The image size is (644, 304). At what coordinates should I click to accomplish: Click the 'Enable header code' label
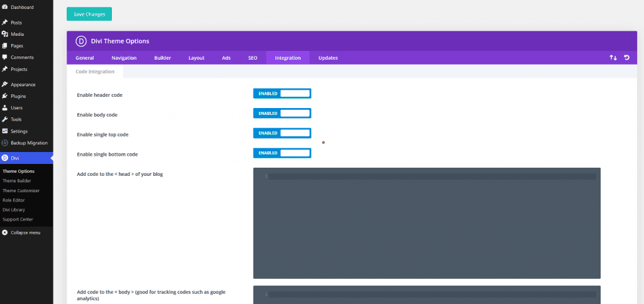pyautogui.click(x=100, y=95)
